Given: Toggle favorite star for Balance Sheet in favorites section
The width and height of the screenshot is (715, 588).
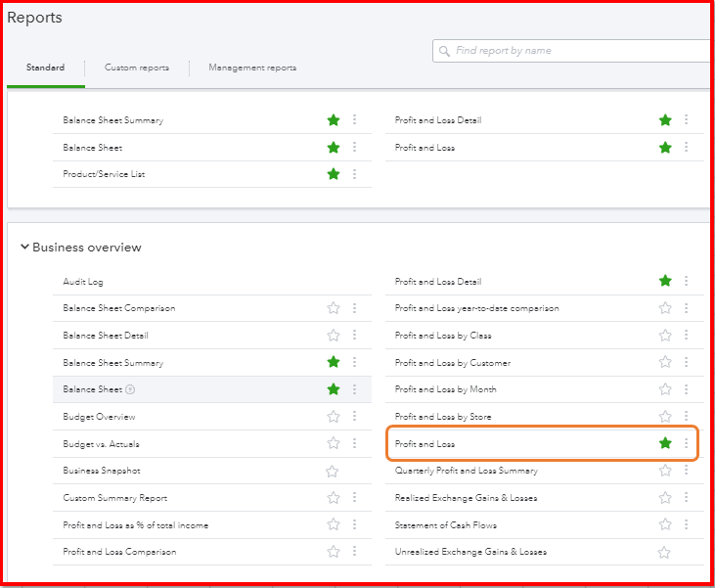Looking at the screenshot, I should pos(334,148).
